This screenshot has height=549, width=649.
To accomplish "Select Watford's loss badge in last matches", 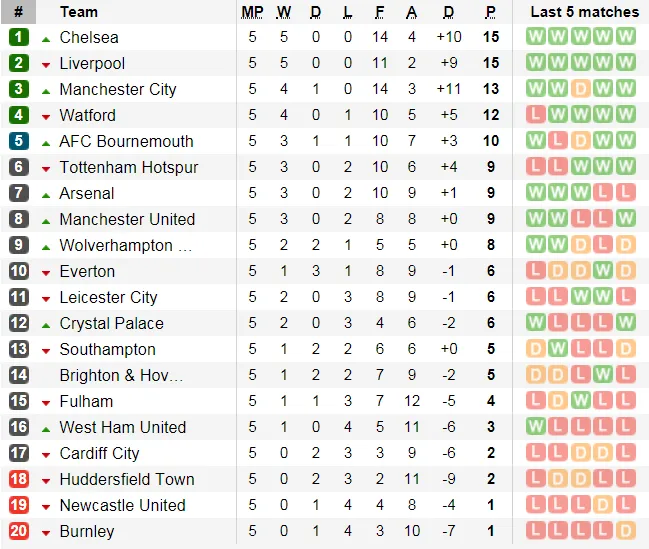I will tap(537, 115).
